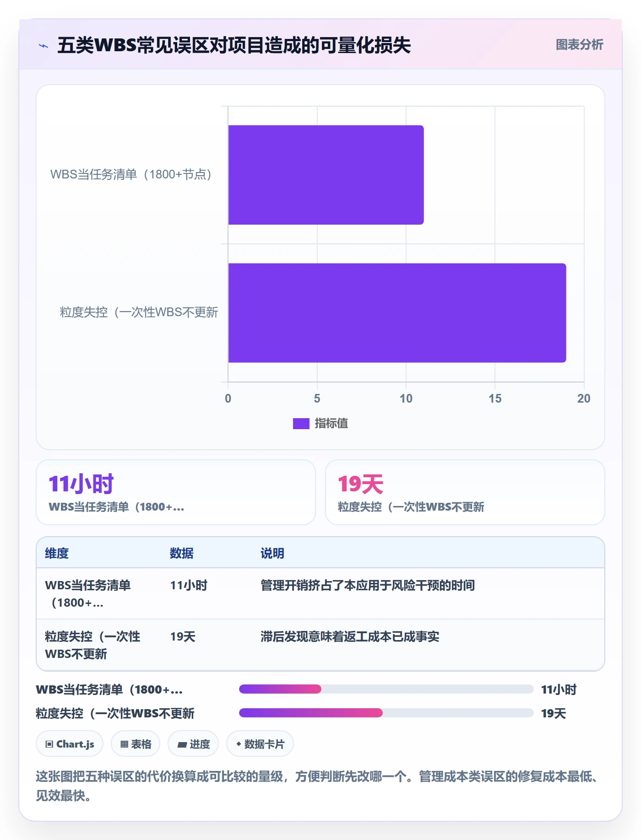Screen dimensions: 641x840
Task: Select the 11小时 table data cell
Action: click(189, 585)
